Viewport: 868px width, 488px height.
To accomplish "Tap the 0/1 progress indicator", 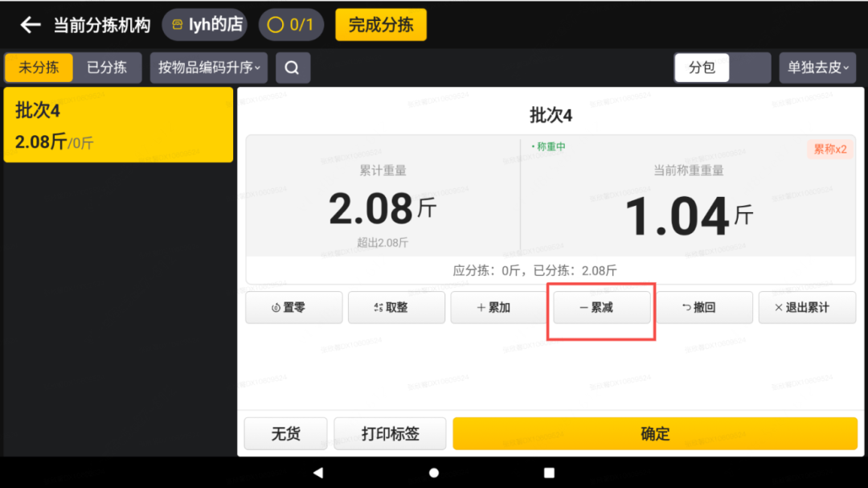I will [290, 24].
